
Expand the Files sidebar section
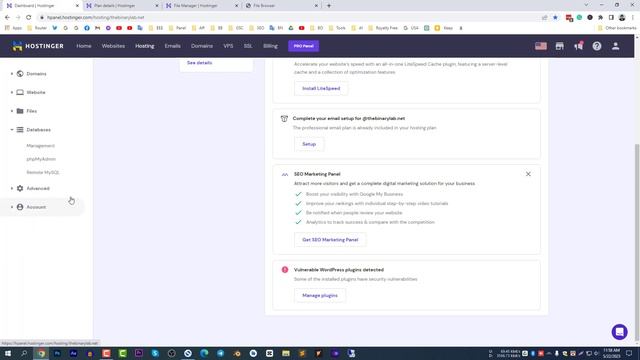pos(12,111)
